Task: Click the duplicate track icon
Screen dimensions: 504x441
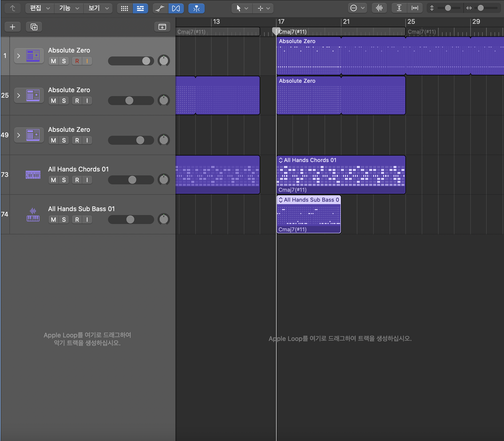Action: click(34, 27)
